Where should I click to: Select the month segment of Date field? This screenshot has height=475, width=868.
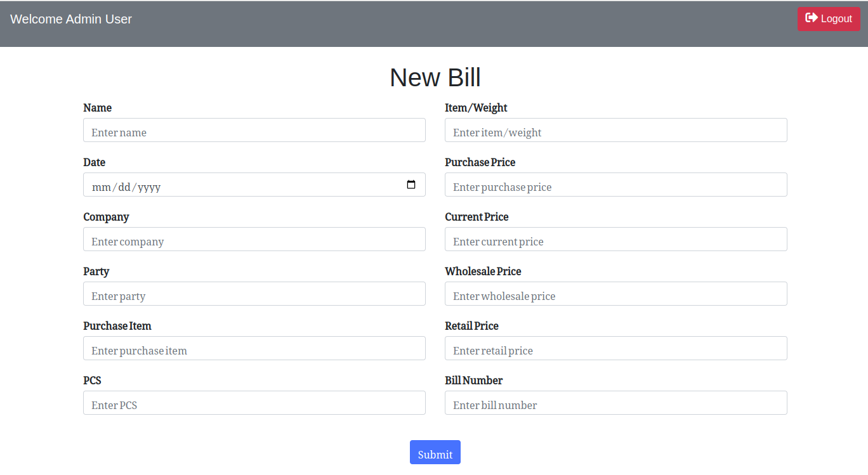point(101,187)
